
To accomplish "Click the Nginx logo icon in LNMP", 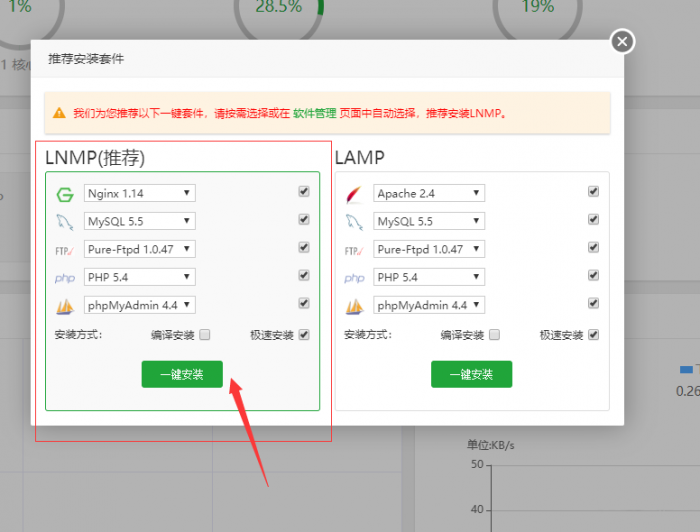I will pyautogui.click(x=65, y=194).
